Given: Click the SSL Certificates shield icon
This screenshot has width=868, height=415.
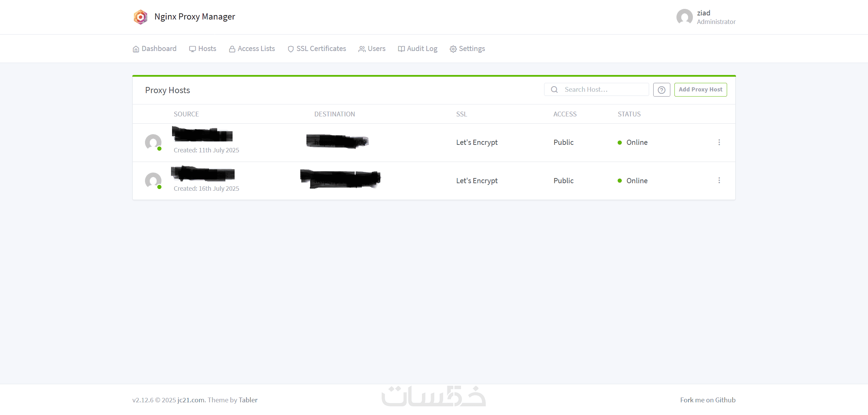Looking at the screenshot, I should pyautogui.click(x=291, y=49).
